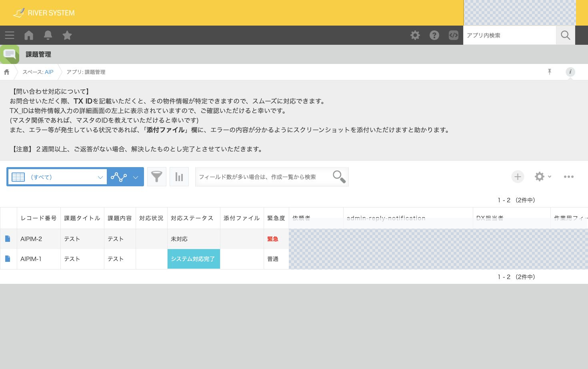Viewport: 588px width, 369px height.
Task: Pin the app description with pin icon
Action: 550,72
